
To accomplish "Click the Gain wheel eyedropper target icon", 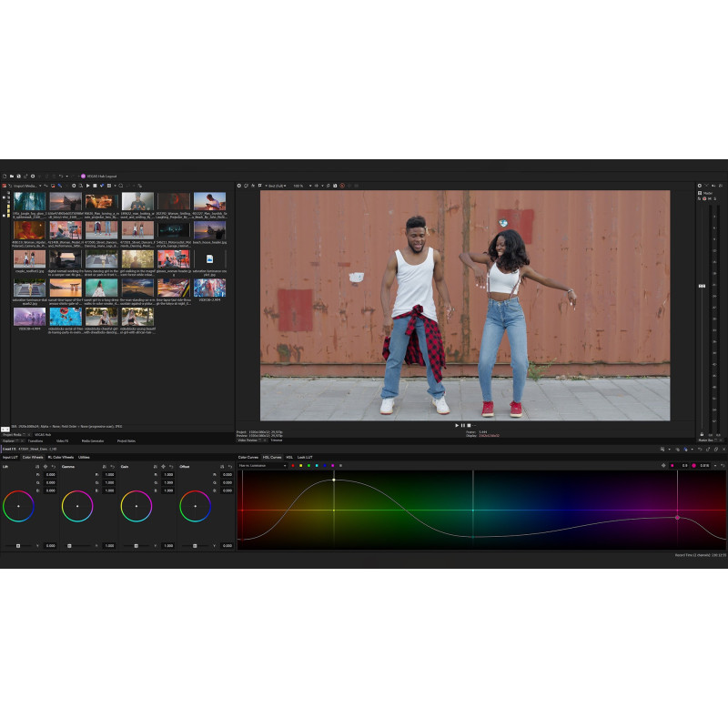I will coord(163,466).
